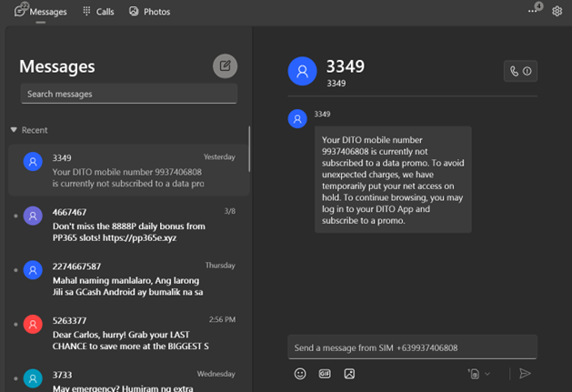Open the Settings gear
The image size is (572, 392).
coord(557,11)
